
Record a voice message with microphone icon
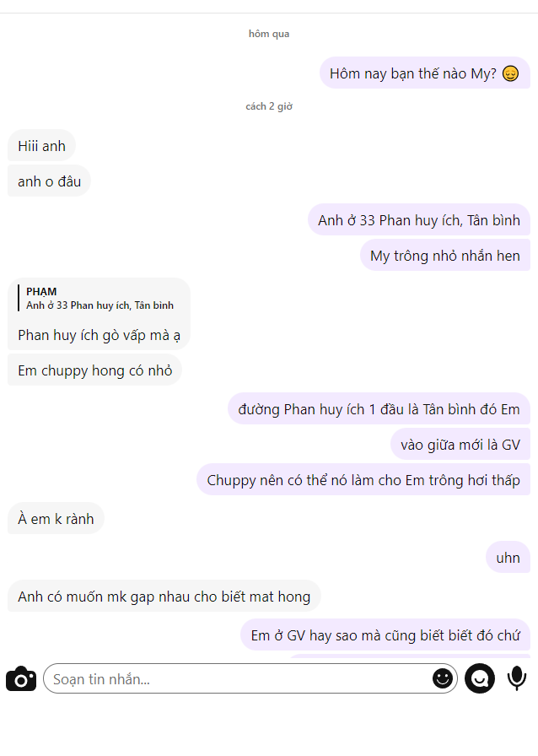point(517,678)
